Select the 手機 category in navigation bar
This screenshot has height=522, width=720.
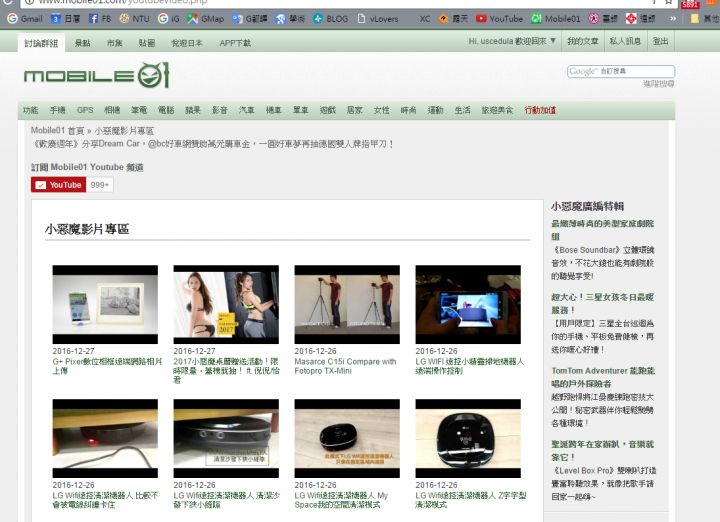(x=57, y=110)
